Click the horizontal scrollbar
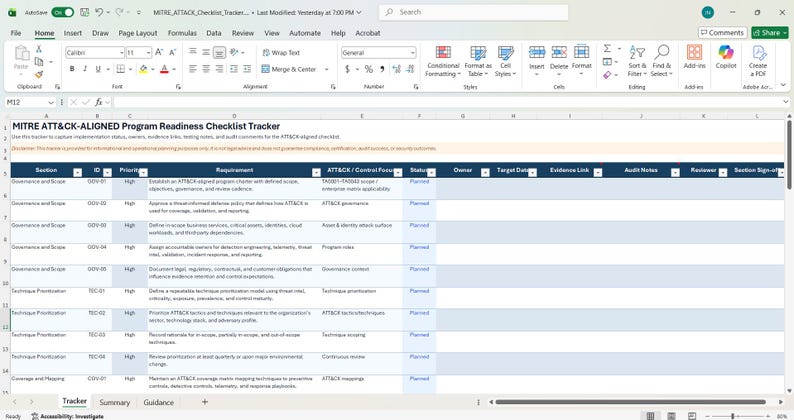This screenshot has width=794, height=420. coord(630,402)
